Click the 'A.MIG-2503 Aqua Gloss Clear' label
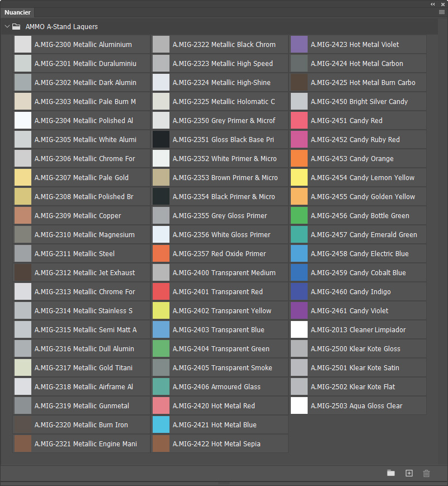 (x=356, y=405)
